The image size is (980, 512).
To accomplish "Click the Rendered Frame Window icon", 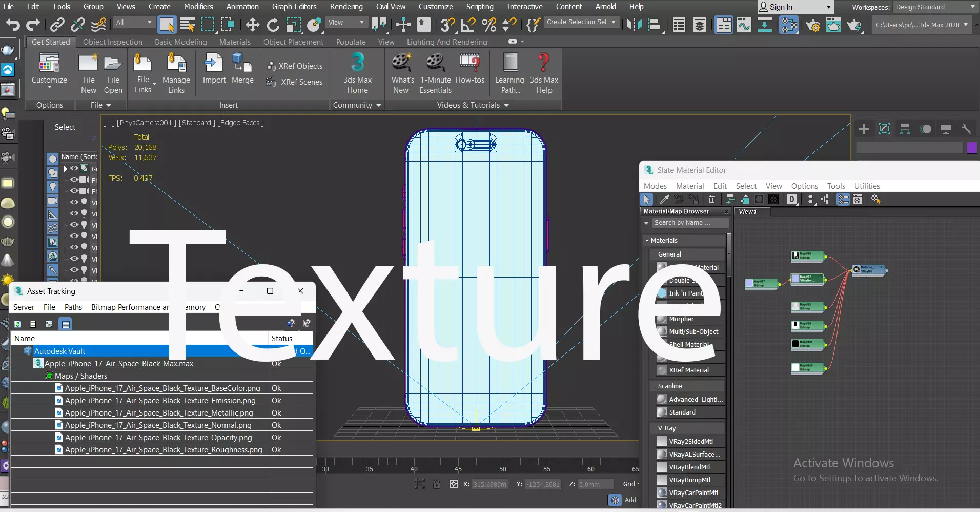I will [833, 25].
